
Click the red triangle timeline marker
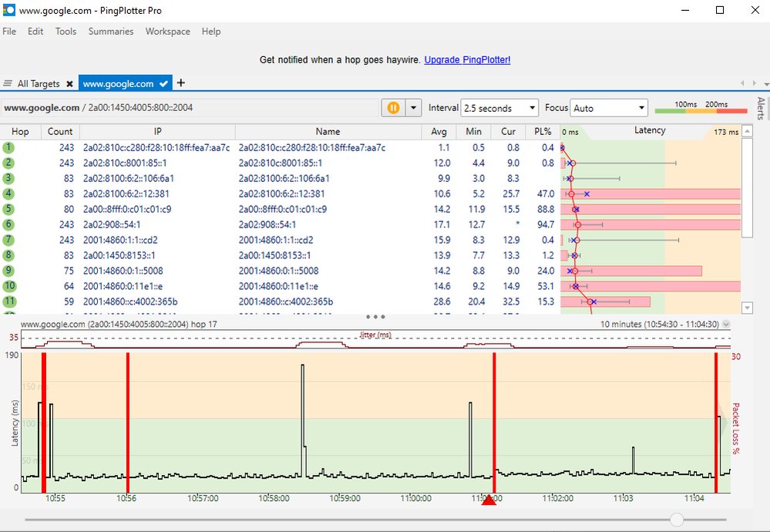point(489,500)
